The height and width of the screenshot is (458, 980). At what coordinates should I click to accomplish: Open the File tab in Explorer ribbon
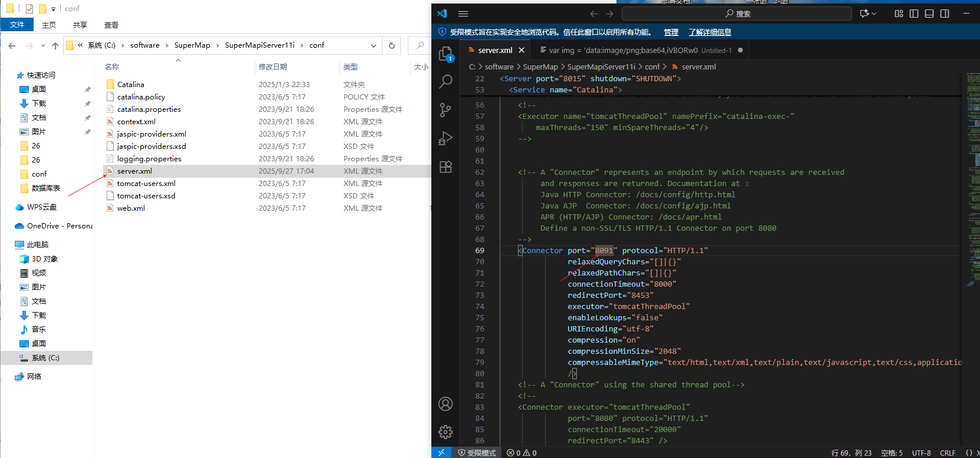click(17, 25)
